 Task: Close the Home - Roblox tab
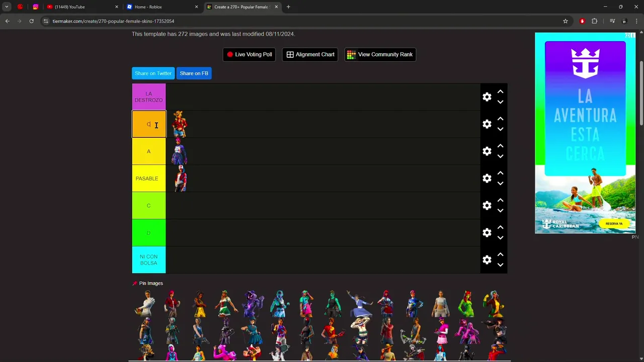pyautogui.click(x=196, y=7)
